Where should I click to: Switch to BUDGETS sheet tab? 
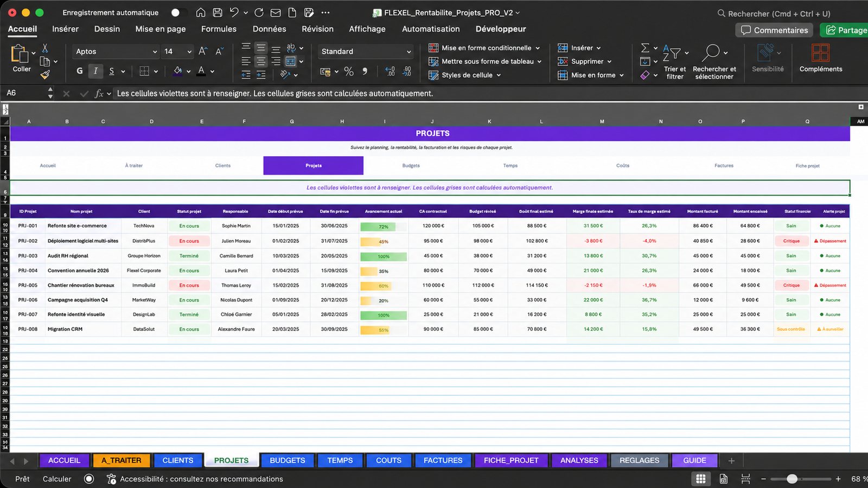point(288,460)
